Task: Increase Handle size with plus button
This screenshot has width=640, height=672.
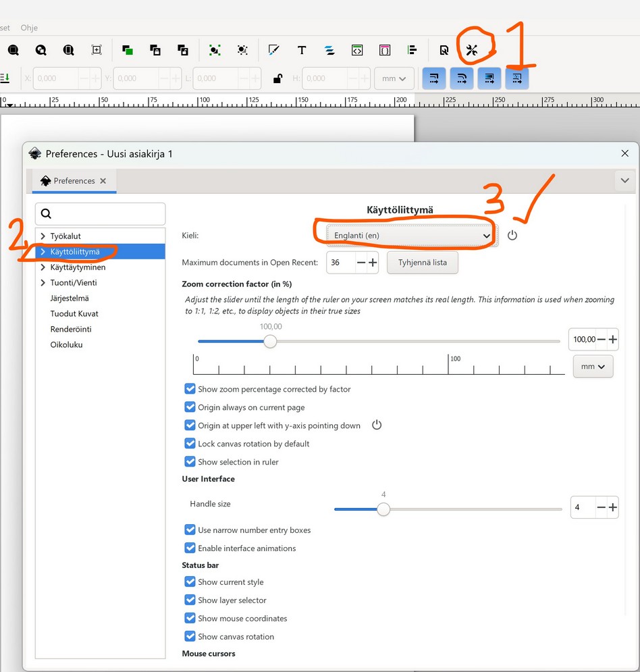Action: 612,507
